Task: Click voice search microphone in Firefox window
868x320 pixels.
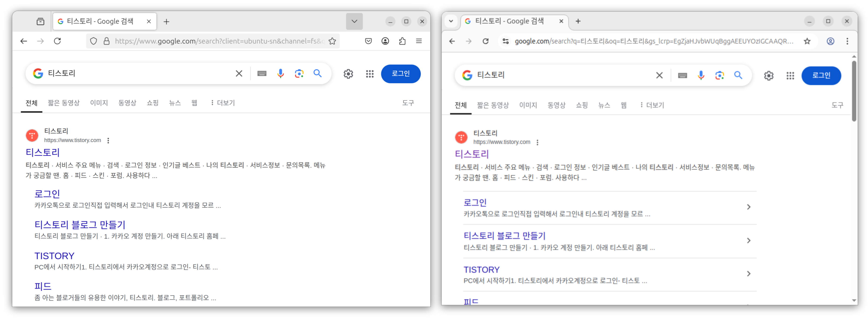Action: point(280,73)
